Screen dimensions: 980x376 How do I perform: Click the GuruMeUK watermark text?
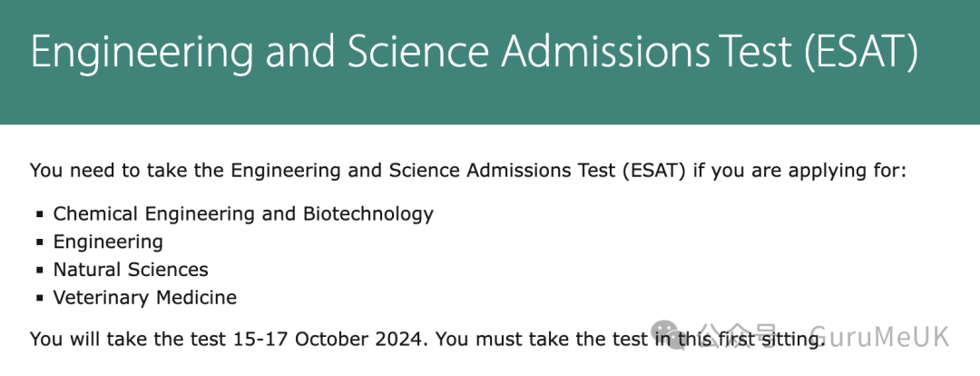[x=880, y=336]
